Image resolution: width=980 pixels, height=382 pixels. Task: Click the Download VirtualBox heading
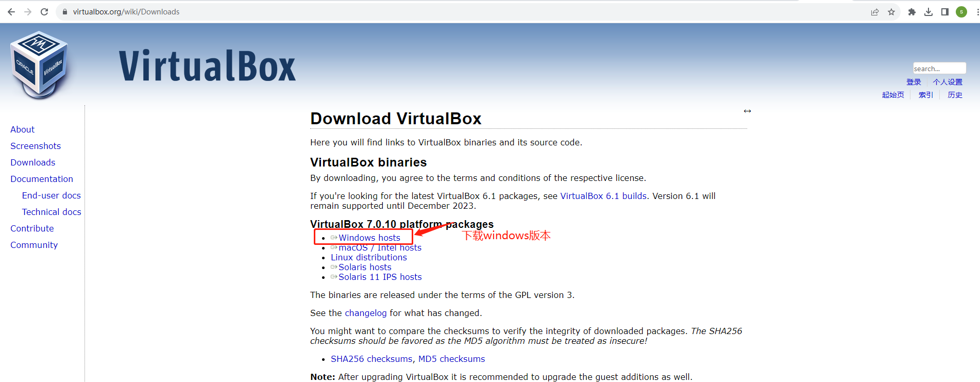click(x=396, y=119)
